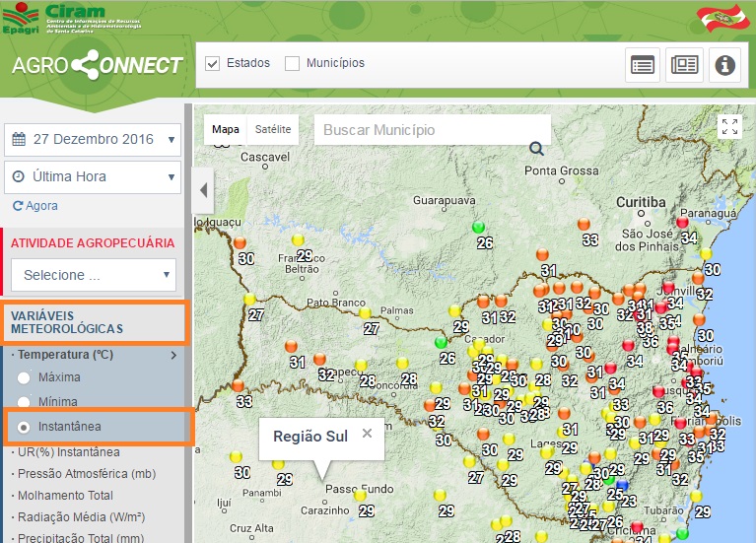Open the newspaper bulletin icon button
The height and width of the screenshot is (543, 756).
coord(684,65)
